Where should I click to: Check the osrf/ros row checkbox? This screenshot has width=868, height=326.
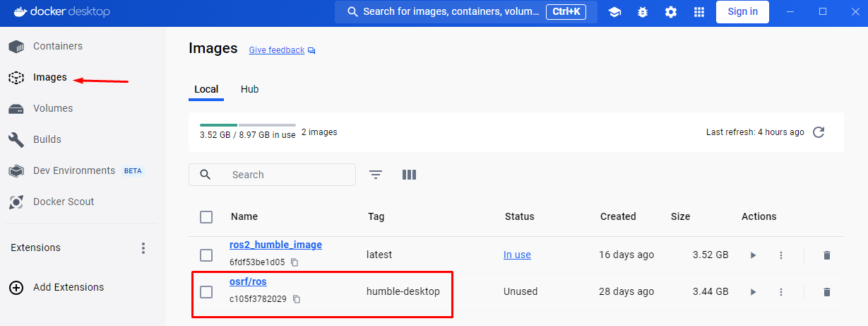[206, 292]
